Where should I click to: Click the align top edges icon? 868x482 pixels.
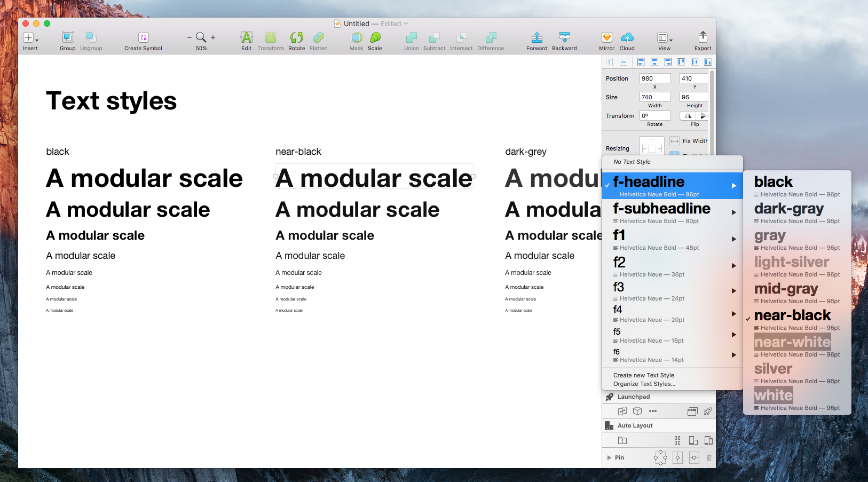click(x=681, y=62)
